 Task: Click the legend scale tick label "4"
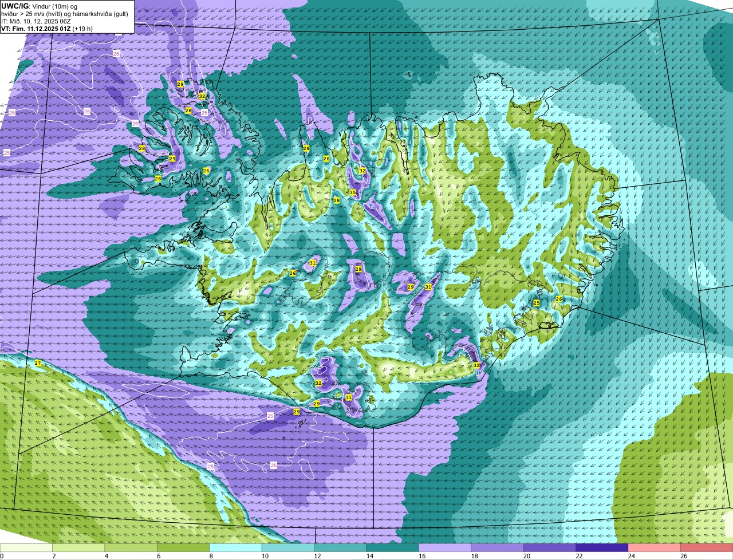pyautogui.click(x=107, y=556)
